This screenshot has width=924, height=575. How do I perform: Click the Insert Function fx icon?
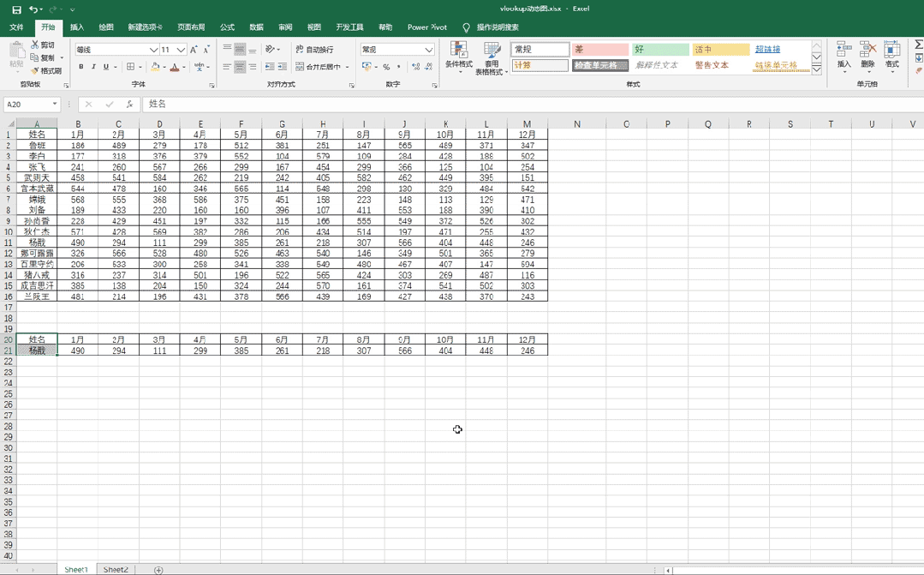pos(129,105)
